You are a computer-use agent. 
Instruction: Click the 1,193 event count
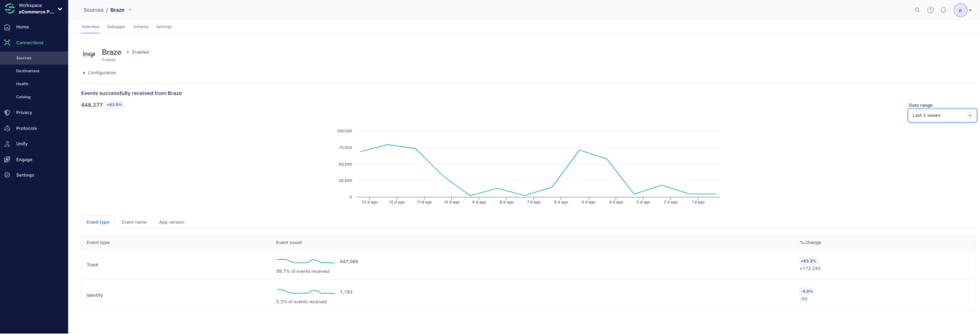click(x=346, y=292)
